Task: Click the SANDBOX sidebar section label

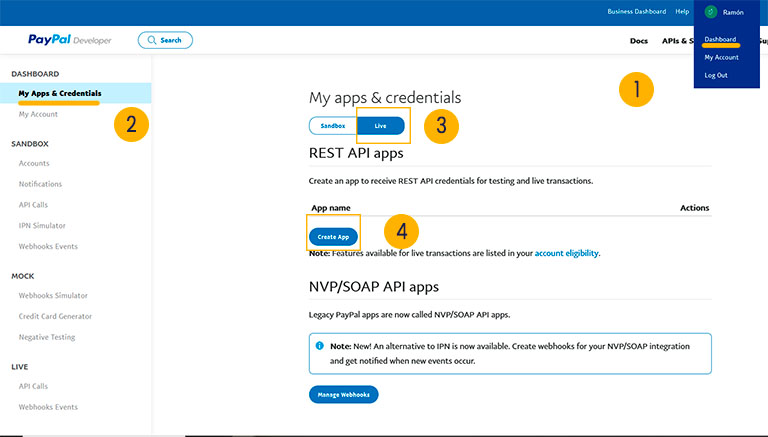Action: tap(30, 144)
